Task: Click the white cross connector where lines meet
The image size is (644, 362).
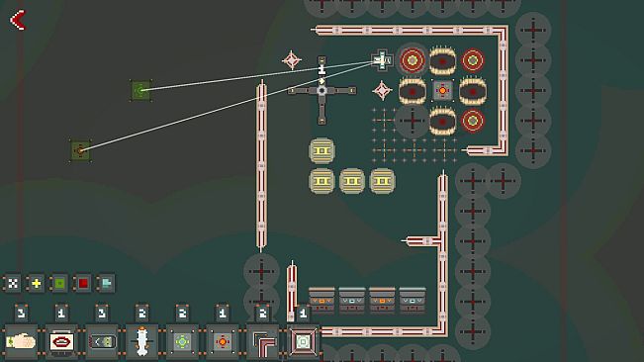Action: [382, 60]
